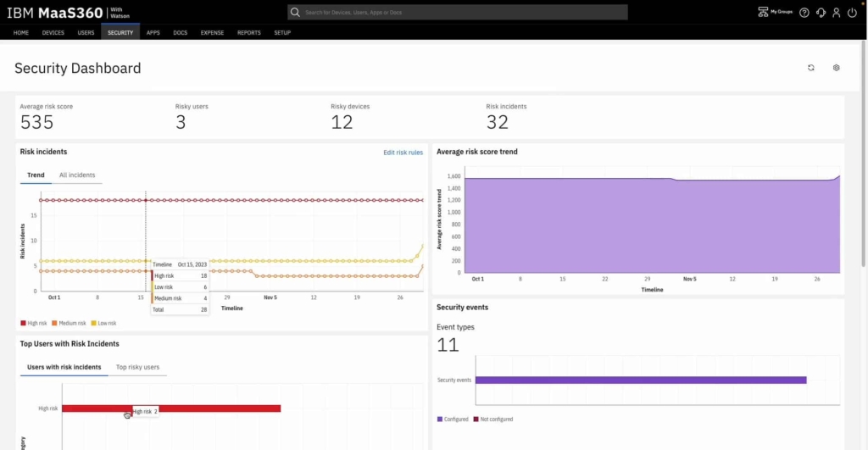Toggle Low risk legend item
The width and height of the screenshot is (868, 450).
[104, 323]
